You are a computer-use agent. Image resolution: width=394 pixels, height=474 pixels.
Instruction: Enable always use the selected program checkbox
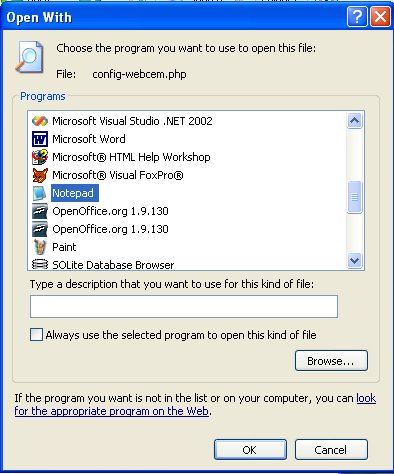pyautogui.click(x=36, y=335)
